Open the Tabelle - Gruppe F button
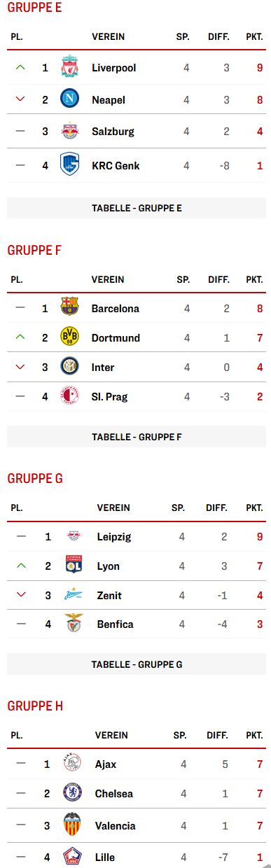Viewport: 271px width, 868px height. click(137, 437)
